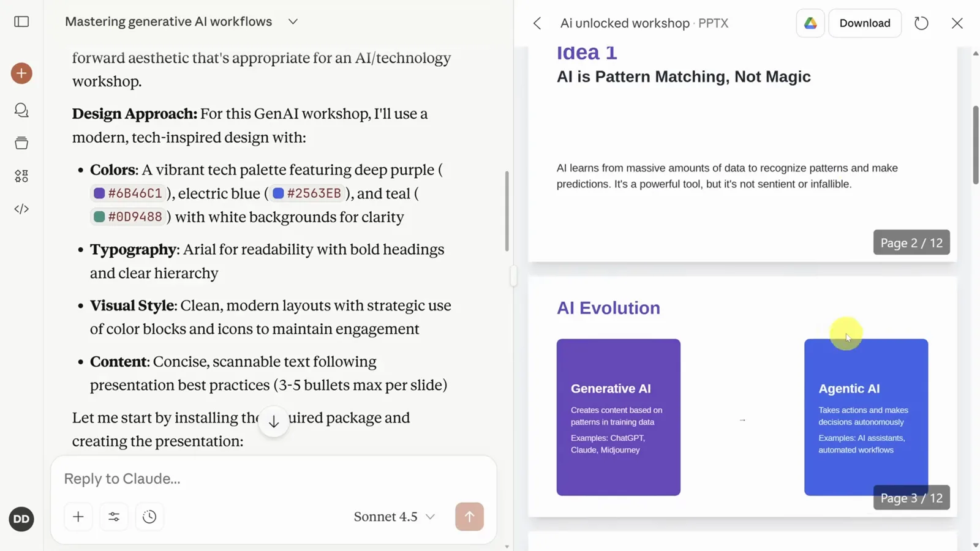980x551 pixels.
Task: Toggle the sidebar panel icon
Action: [21, 21]
